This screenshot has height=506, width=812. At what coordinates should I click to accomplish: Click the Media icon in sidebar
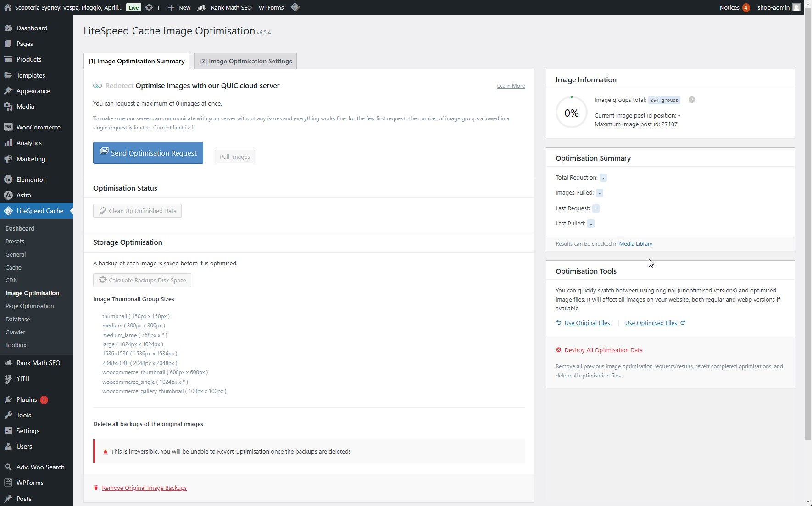(8, 107)
